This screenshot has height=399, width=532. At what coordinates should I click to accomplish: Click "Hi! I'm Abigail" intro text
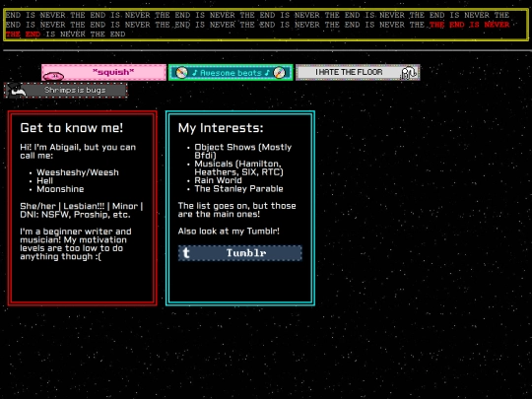78,152
